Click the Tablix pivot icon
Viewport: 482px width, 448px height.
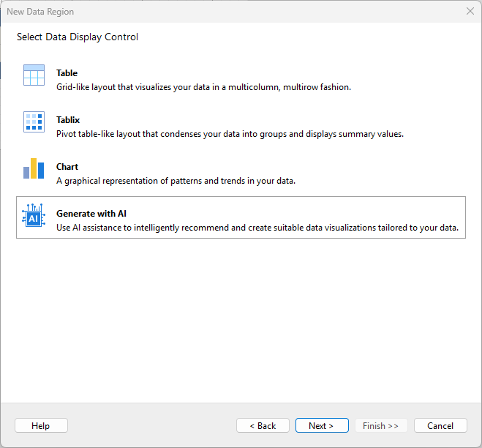(34, 122)
